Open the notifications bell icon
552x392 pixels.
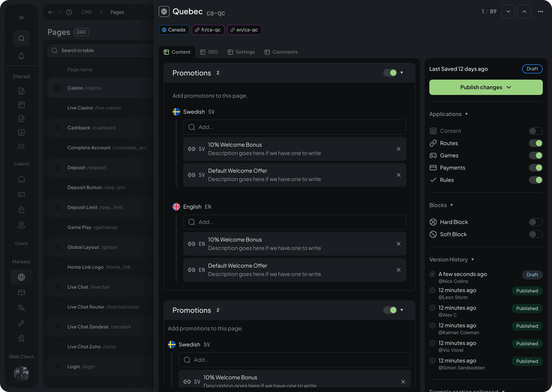[x=21, y=56]
